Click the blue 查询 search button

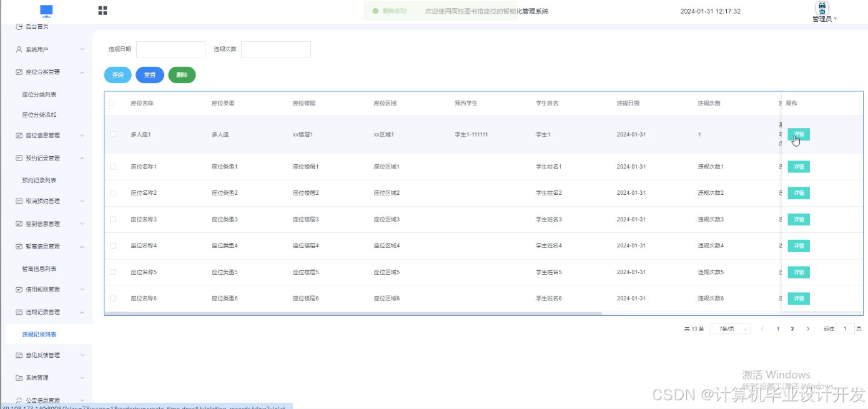117,75
